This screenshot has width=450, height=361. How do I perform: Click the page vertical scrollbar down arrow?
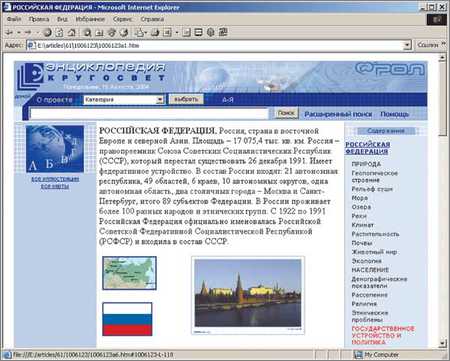click(x=442, y=343)
